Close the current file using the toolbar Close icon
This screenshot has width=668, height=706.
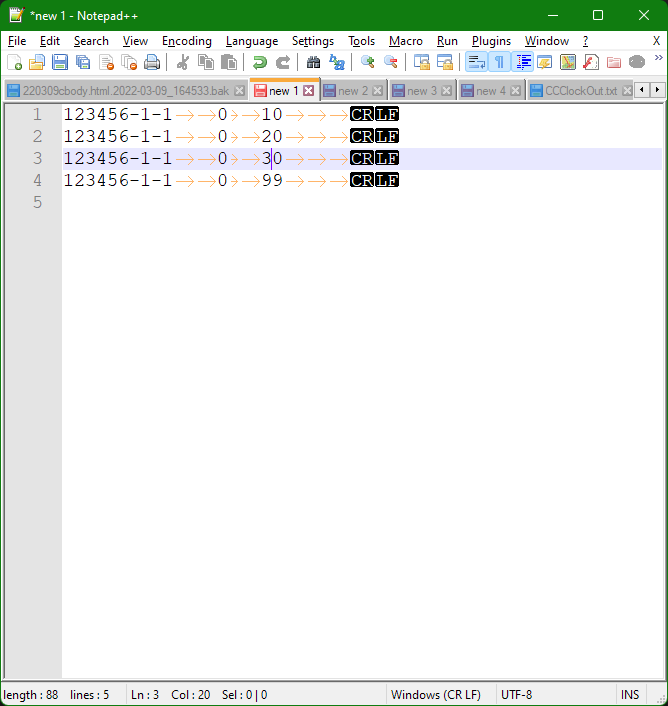pyautogui.click(x=106, y=63)
